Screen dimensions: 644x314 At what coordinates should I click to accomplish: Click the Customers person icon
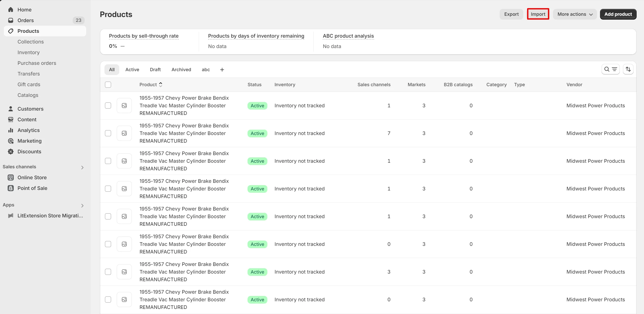[x=11, y=109]
